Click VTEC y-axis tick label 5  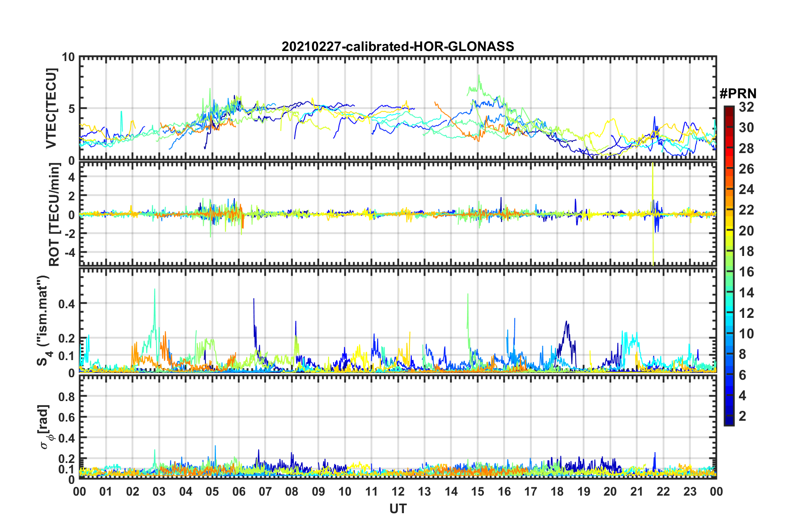point(72,109)
